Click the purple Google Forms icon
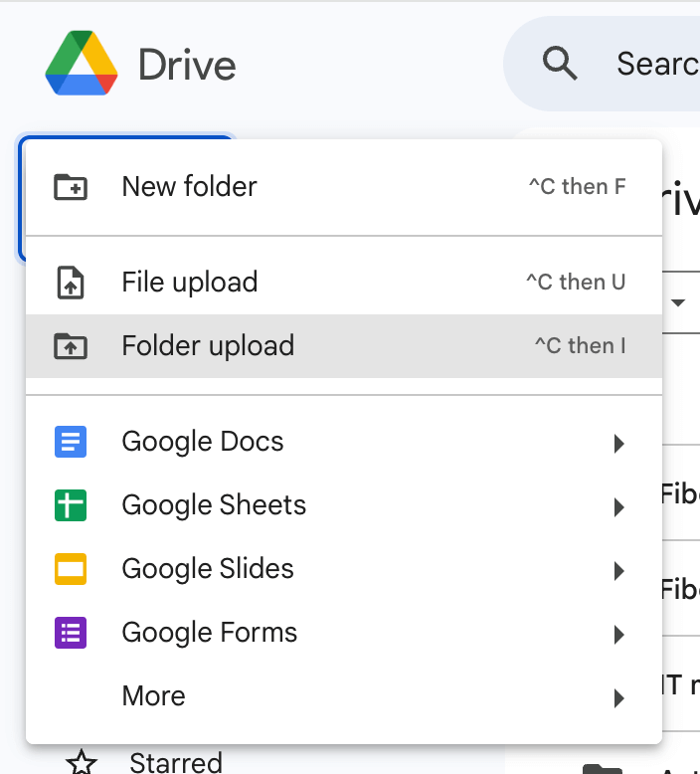Viewport: 700px width, 774px height. (x=71, y=633)
